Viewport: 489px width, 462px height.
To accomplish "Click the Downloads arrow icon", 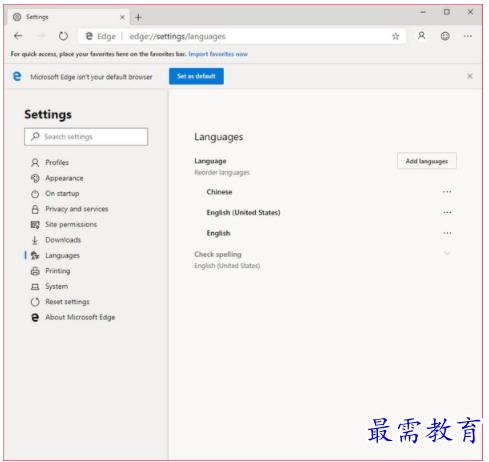I will point(35,240).
